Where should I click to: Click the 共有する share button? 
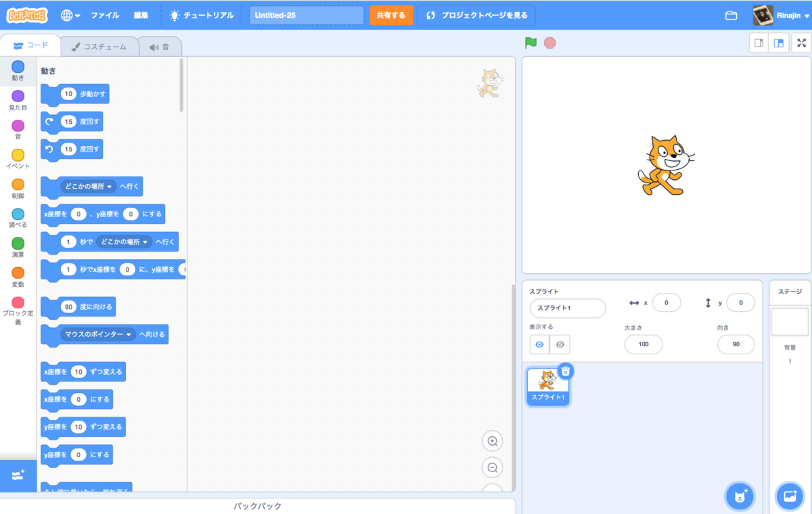391,15
